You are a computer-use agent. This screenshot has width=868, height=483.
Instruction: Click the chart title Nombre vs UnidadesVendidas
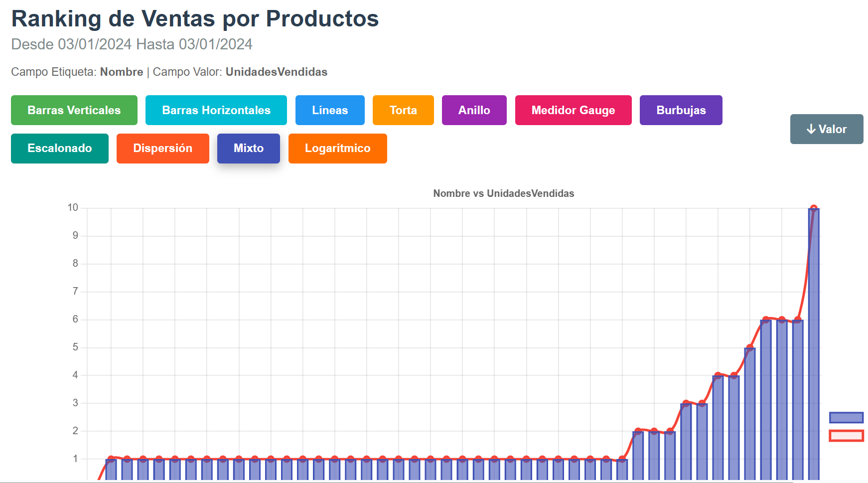(x=503, y=193)
